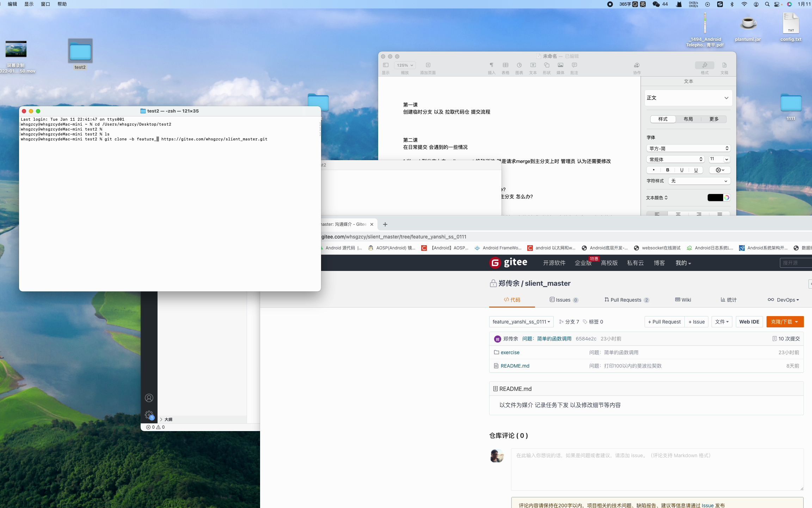Toggle bold formatting in the font panel

(x=668, y=170)
